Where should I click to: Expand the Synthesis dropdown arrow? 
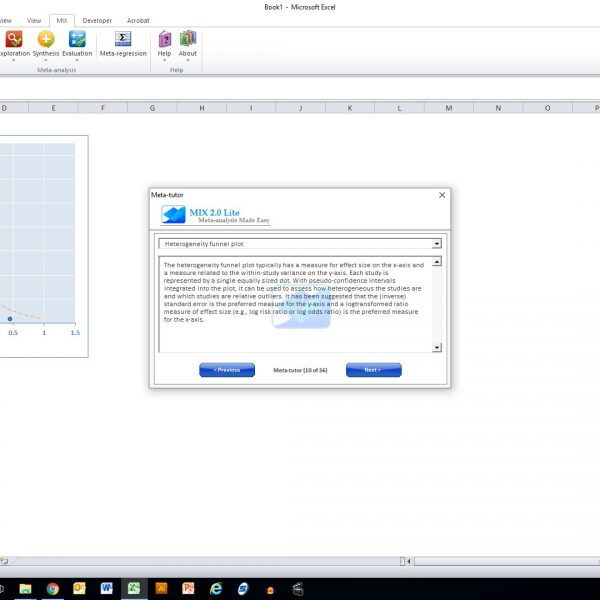coord(46,60)
